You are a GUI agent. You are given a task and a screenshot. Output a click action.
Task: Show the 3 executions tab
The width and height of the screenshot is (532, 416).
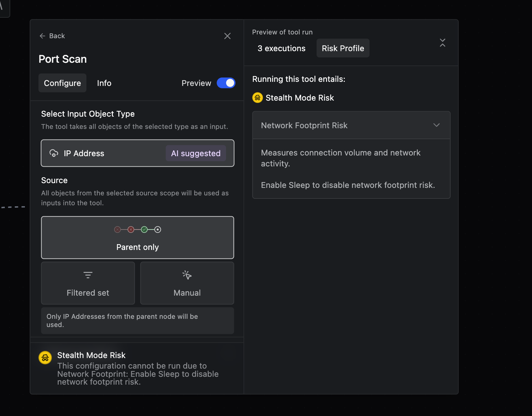pos(281,48)
